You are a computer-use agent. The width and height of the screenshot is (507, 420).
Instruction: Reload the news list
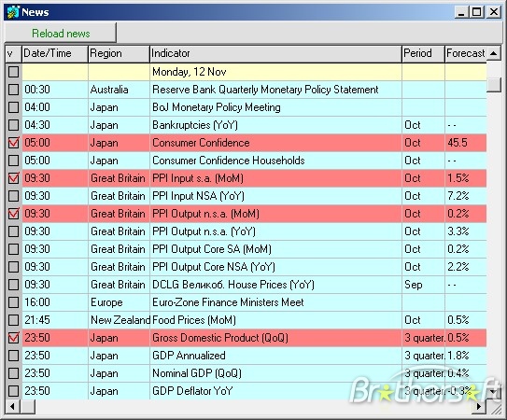[x=61, y=33]
